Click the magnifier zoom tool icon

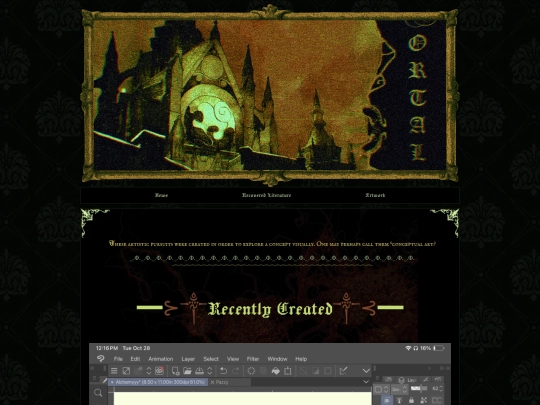click(x=98, y=393)
